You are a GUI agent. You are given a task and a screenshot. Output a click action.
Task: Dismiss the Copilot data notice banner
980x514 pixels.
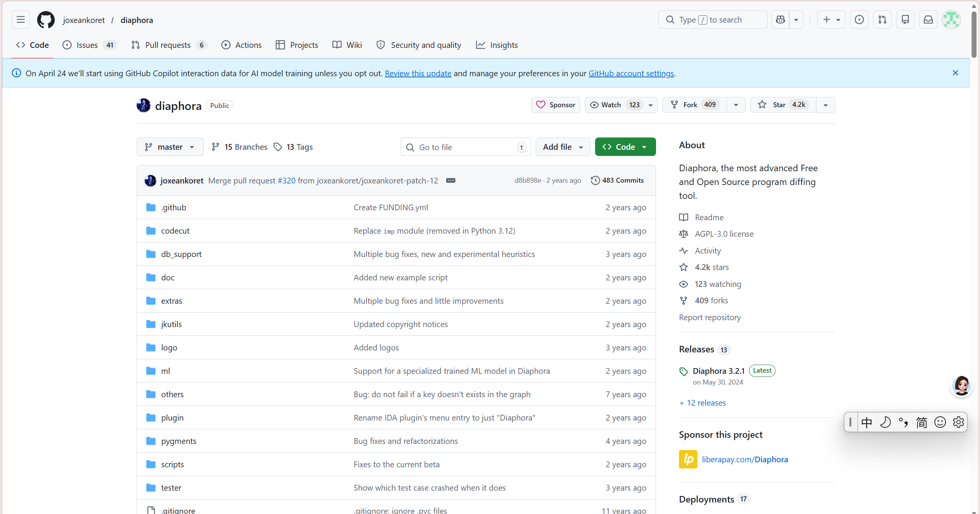tap(955, 73)
